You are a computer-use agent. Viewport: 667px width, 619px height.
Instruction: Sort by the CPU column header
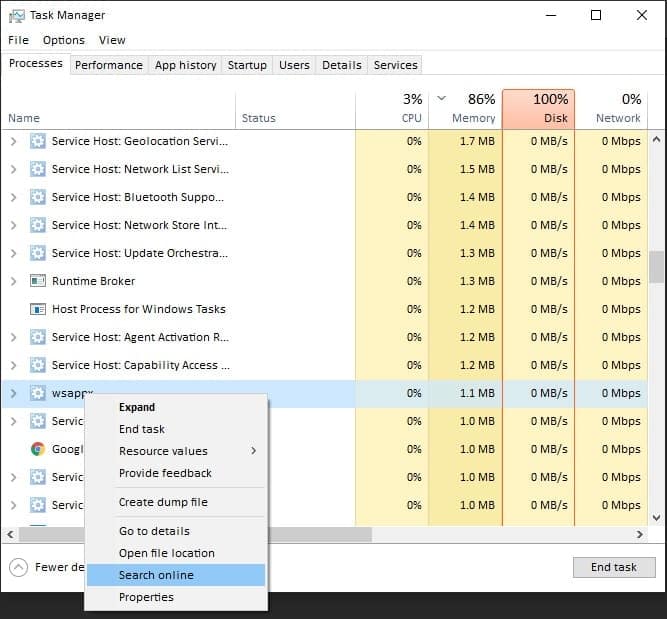[x=392, y=109]
